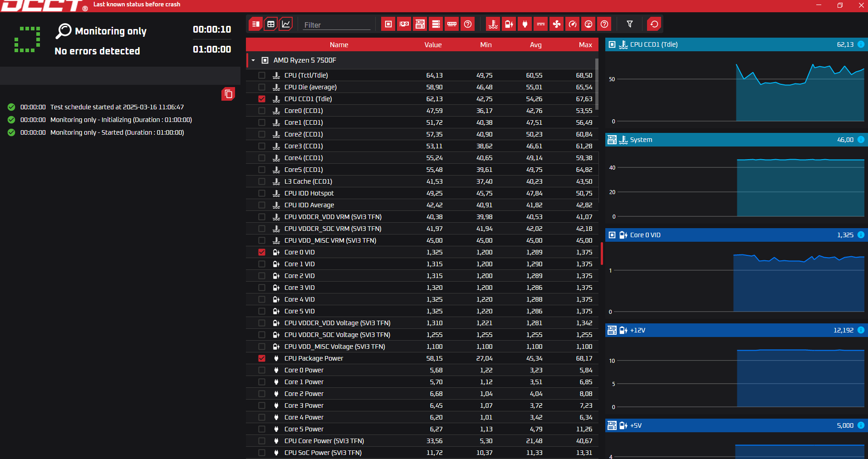Click the System temperature graph header

[736, 140]
